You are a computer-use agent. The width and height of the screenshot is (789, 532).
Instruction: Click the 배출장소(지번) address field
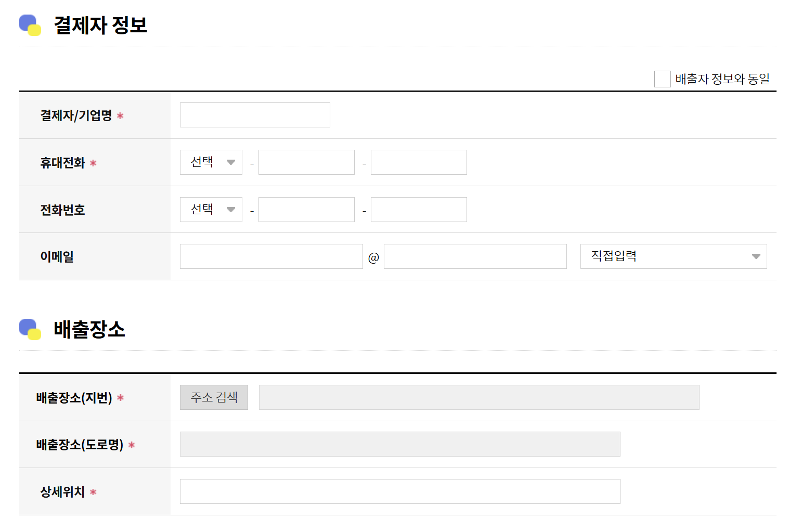tap(479, 397)
